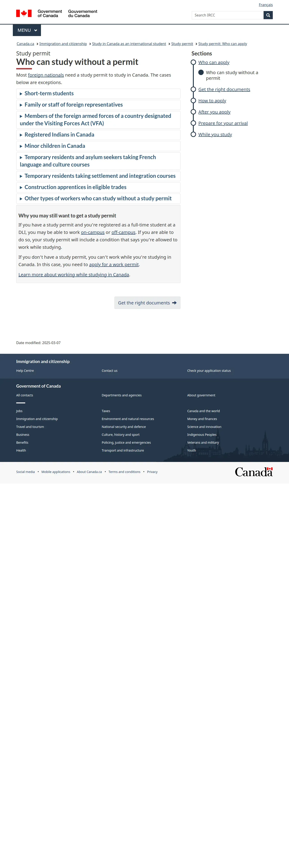Screen dimensions: 289x868
Task: Open Mobile applications footer link
Action: point(56,472)
